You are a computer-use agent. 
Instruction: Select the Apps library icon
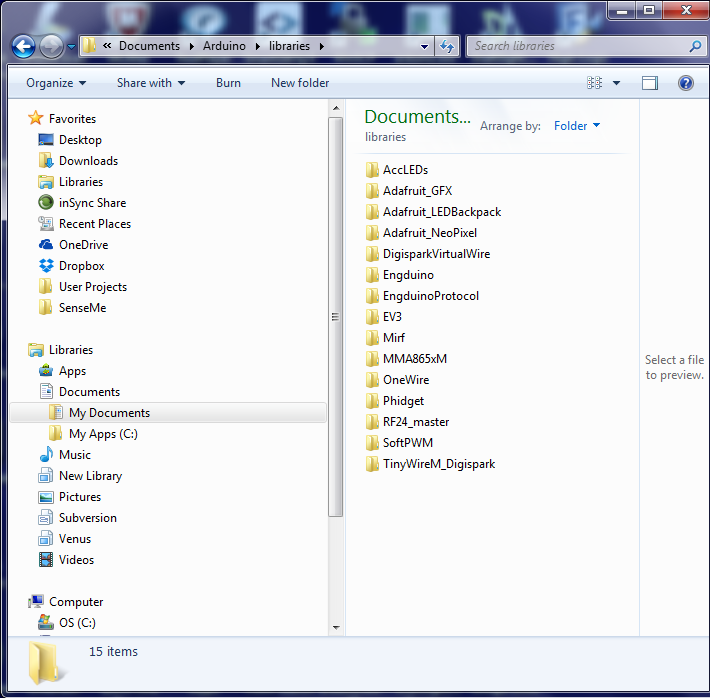tap(46, 371)
